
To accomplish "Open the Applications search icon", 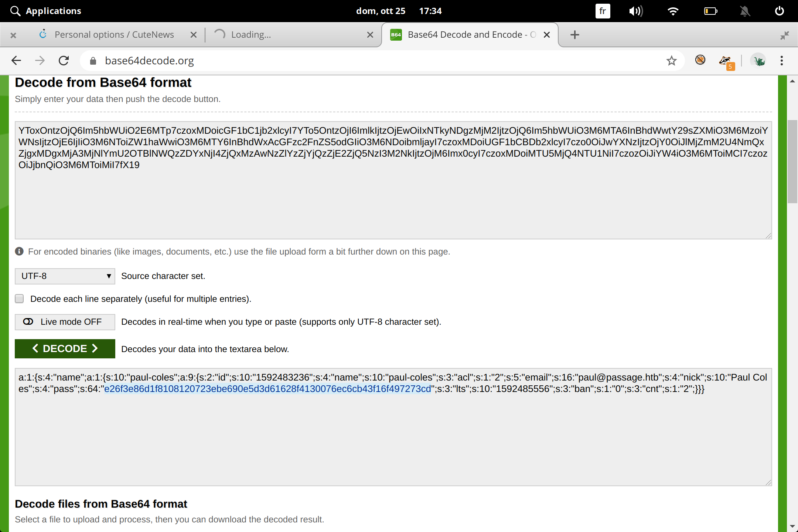I will [x=15, y=11].
